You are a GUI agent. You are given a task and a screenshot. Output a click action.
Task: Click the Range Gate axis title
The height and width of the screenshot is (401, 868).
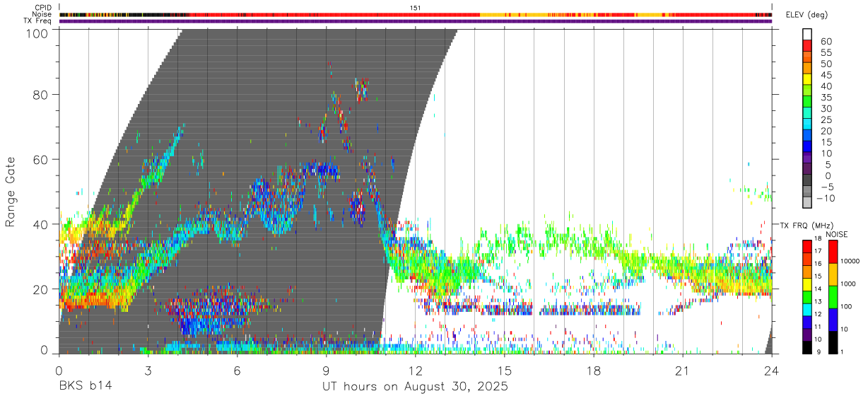click(x=11, y=192)
